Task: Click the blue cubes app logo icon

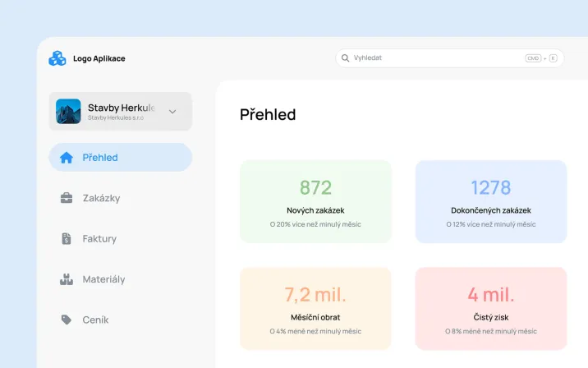Action: [57, 58]
